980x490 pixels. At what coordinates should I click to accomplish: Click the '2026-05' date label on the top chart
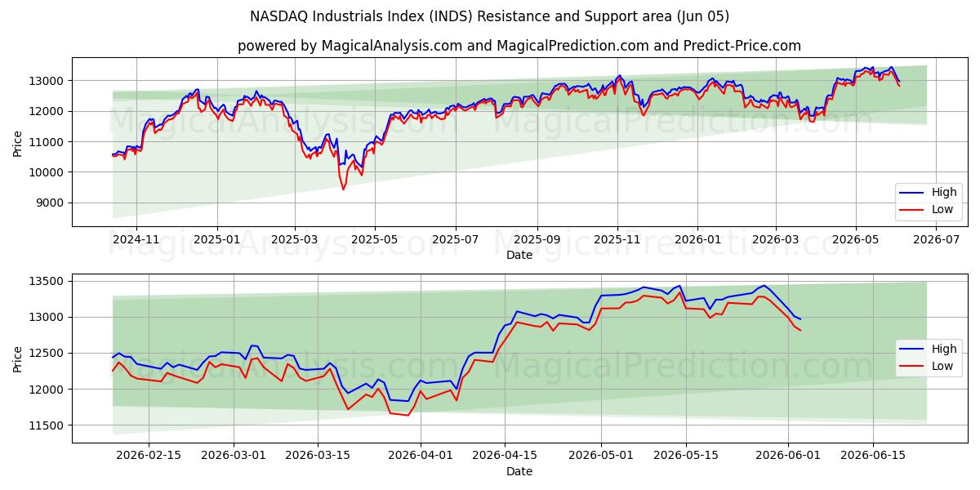coord(856,240)
